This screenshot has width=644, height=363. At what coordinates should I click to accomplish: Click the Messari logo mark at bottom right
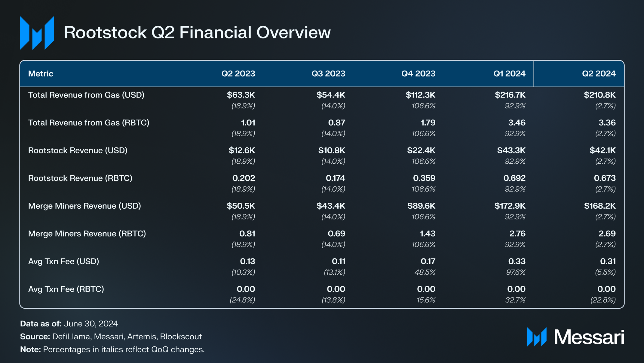coord(537,337)
